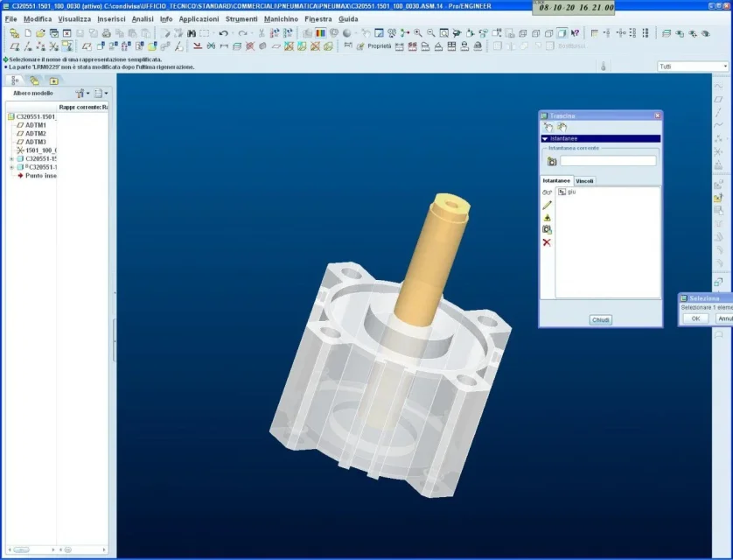
Task: Open Find with the binoculars icon
Action: 192,33
